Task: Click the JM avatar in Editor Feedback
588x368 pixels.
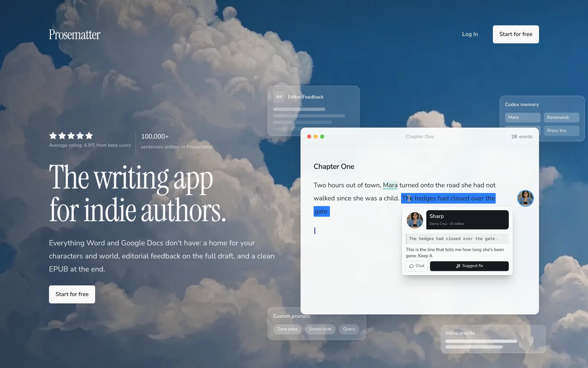Action: click(x=279, y=97)
